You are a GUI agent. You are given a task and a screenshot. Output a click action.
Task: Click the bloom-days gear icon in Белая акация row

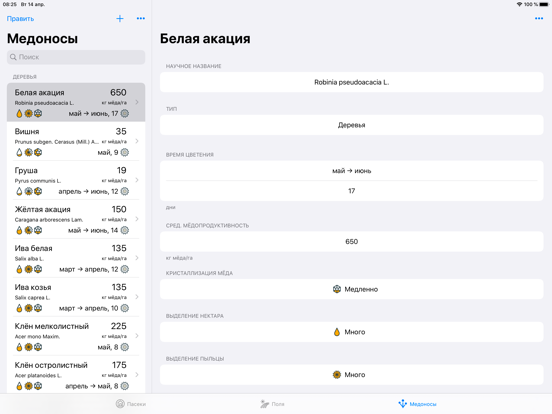tap(125, 113)
